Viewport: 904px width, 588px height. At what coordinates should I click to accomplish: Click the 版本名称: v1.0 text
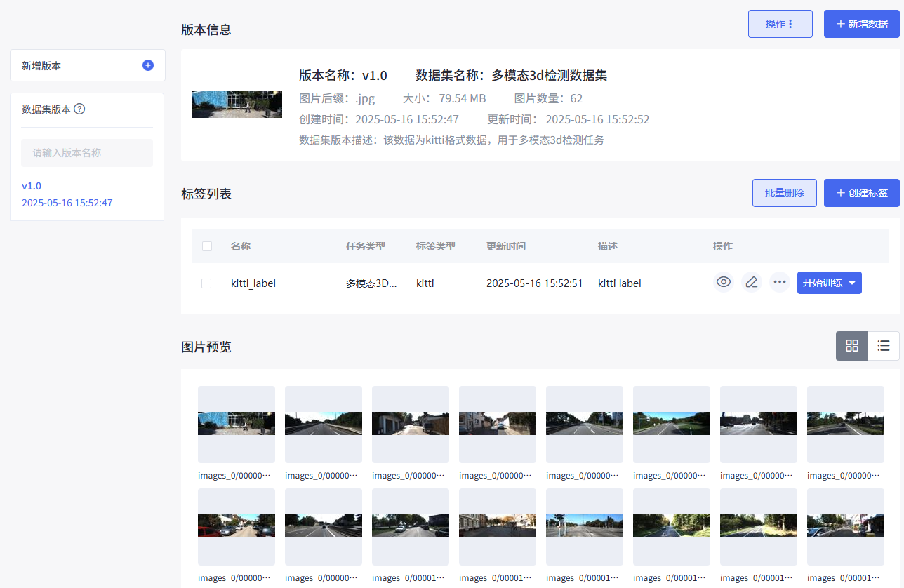tap(343, 75)
